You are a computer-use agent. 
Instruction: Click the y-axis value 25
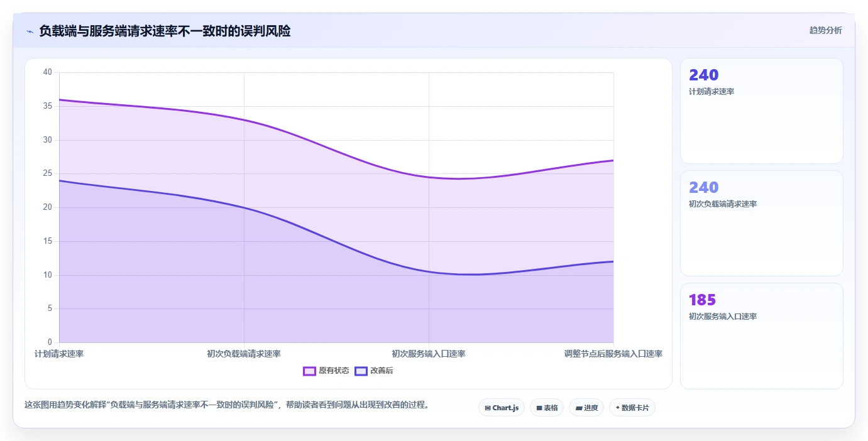point(48,173)
